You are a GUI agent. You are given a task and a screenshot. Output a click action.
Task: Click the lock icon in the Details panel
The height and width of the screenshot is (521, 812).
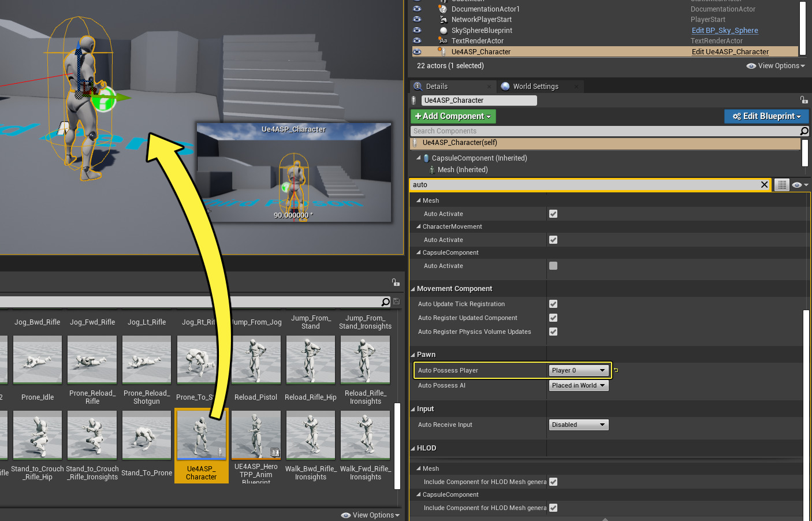804,99
